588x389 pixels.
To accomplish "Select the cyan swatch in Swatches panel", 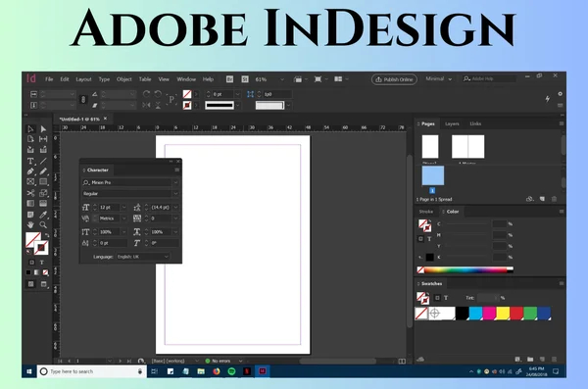I will coord(475,314).
